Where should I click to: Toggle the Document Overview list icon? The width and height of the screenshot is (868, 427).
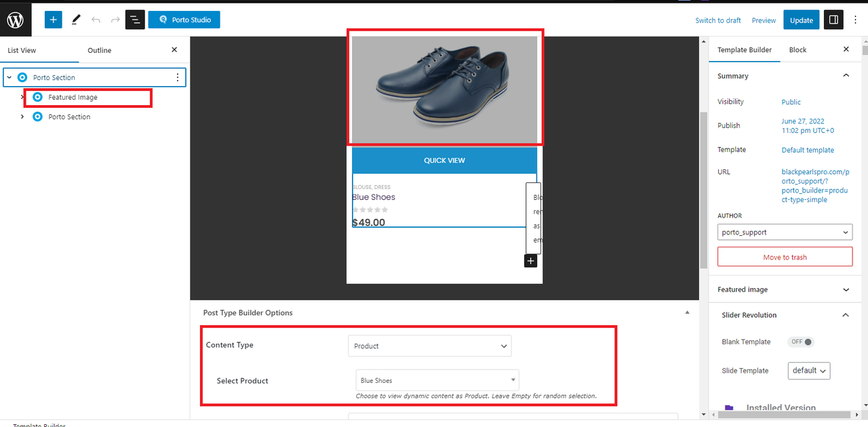point(135,20)
